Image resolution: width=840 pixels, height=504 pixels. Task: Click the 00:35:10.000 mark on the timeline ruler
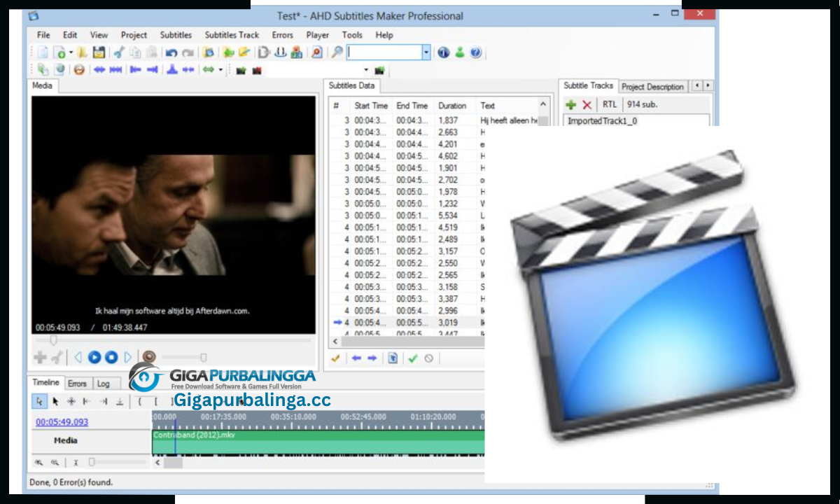tap(293, 416)
